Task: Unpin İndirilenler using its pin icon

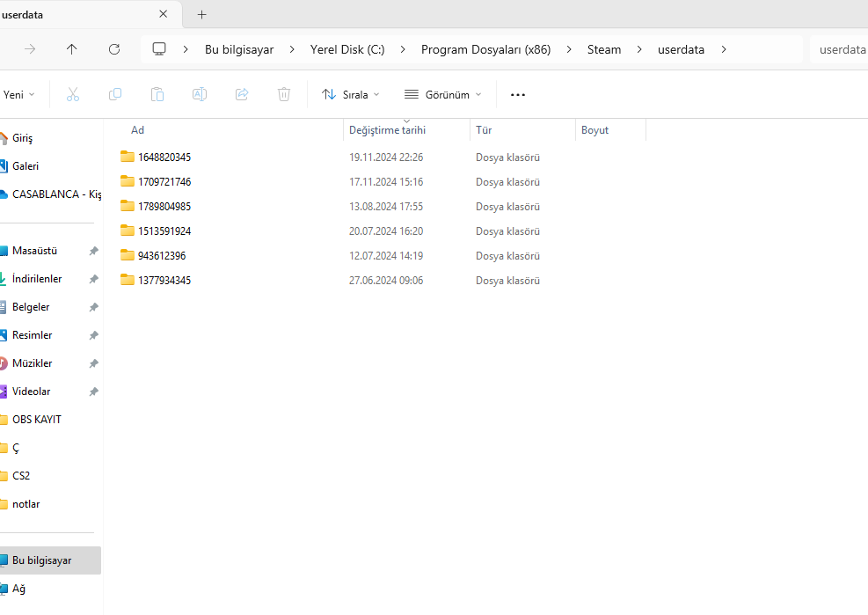Action: [93, 279]
